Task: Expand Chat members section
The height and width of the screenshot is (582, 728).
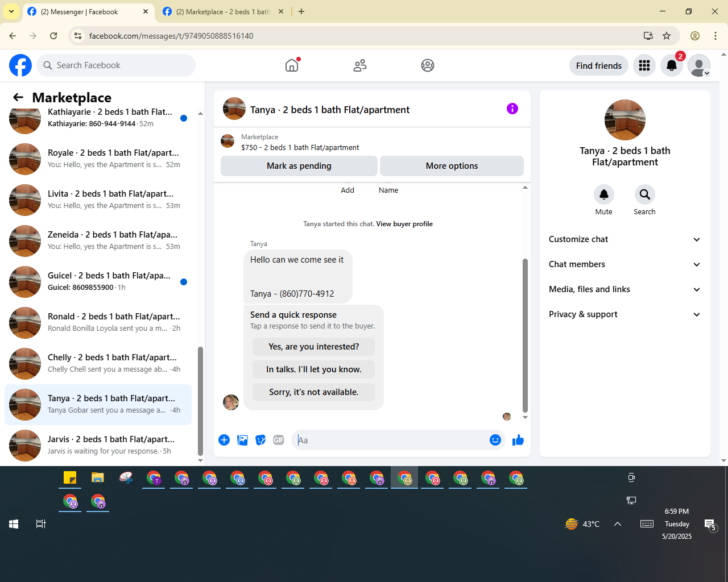Action: pos(624,264)
